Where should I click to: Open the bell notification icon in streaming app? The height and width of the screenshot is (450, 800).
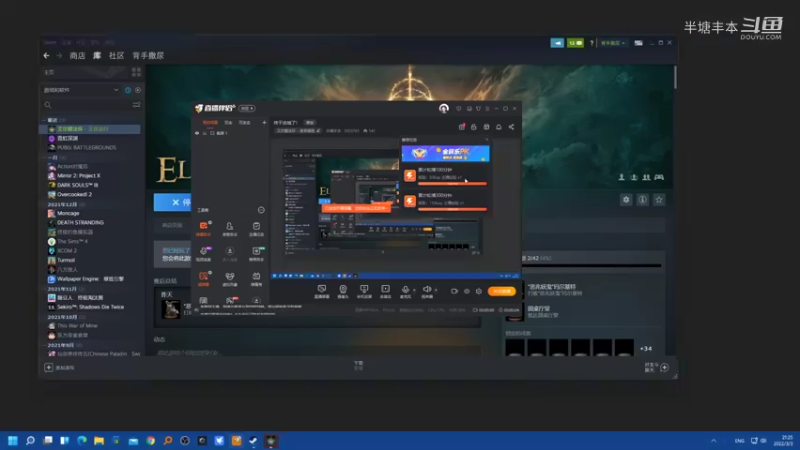point(498,127)
